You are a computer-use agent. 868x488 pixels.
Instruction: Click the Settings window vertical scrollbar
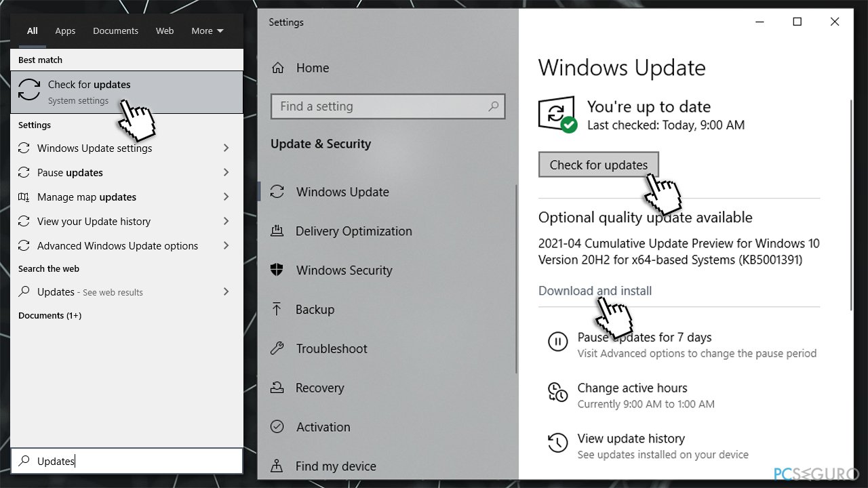(x=851, y=203)
